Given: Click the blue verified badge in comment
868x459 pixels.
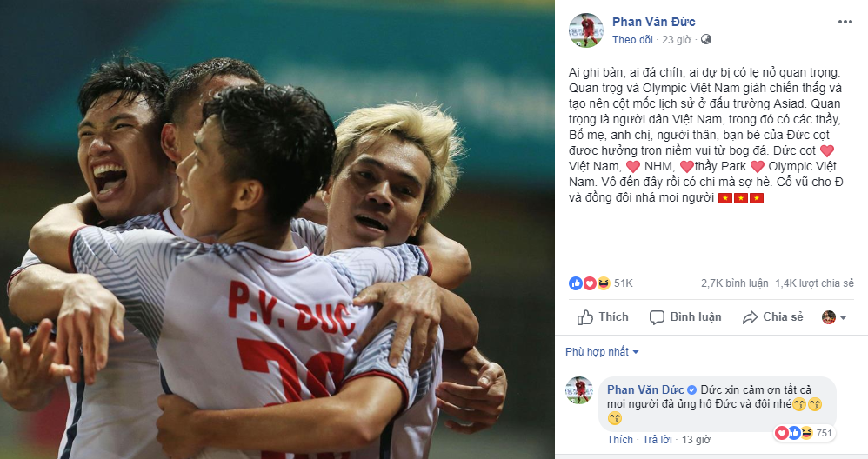Looking at the screenshot, I should click(x=691, y=389).
